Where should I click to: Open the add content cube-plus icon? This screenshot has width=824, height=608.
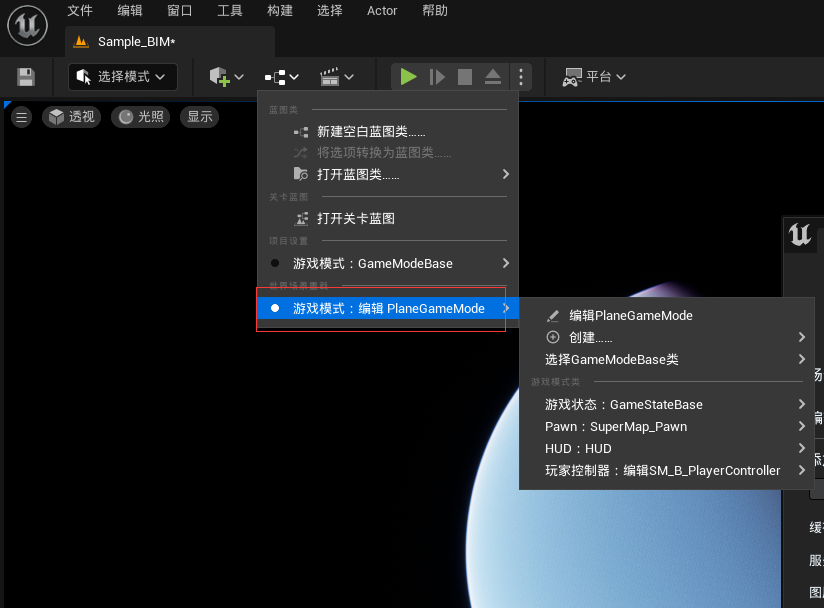[219, 77]
